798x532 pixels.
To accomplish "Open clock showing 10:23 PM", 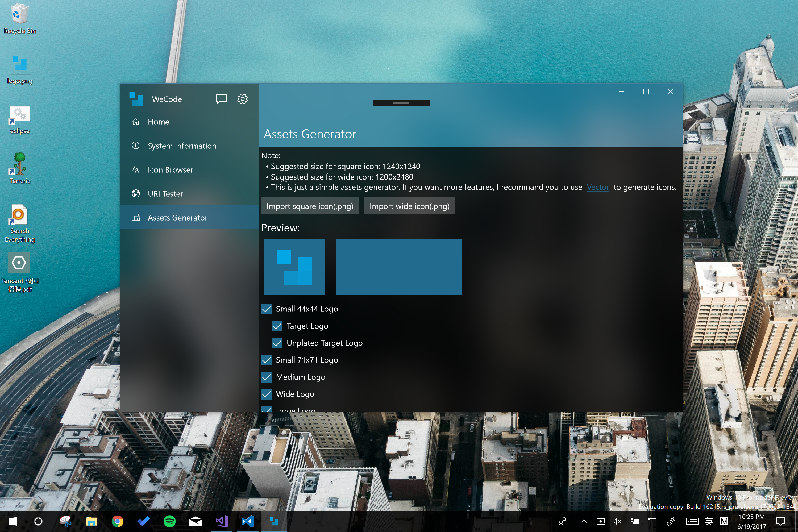I will [x=752, y=521].
